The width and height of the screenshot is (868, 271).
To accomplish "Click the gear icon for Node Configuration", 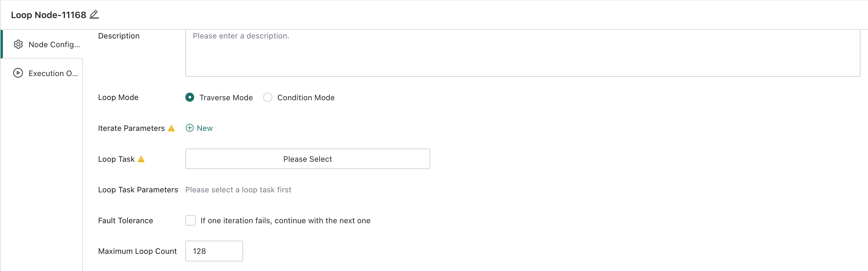I will tap(18, 45).
